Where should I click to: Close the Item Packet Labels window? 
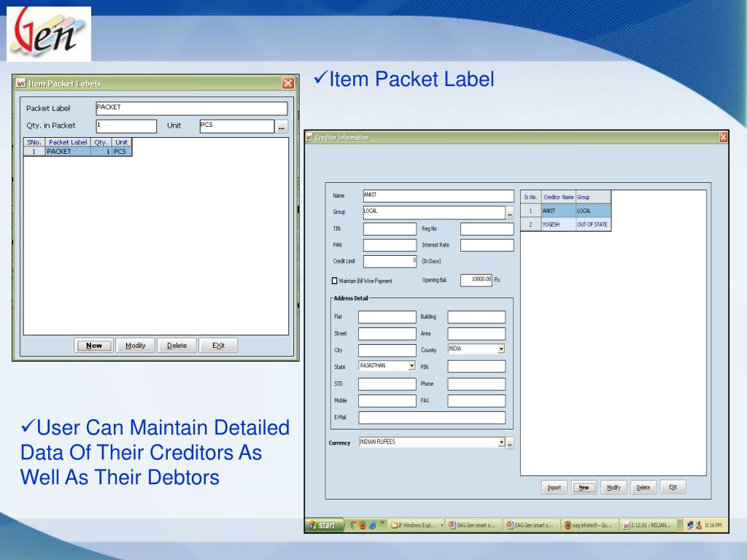click(x=287, y=83)
